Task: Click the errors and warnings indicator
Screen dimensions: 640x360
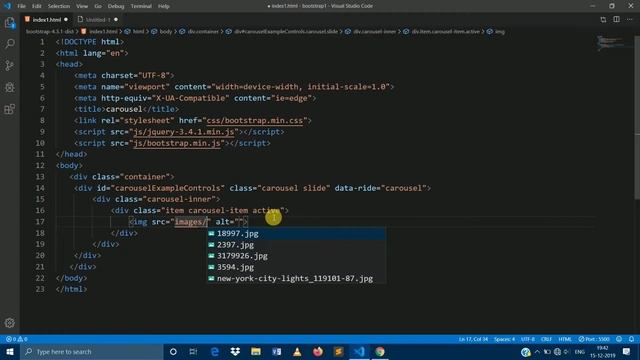Action: pos(16,339)
